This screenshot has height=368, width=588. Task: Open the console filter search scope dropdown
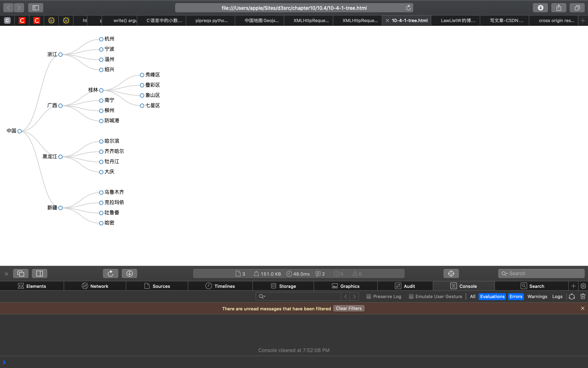pos(262,296)
